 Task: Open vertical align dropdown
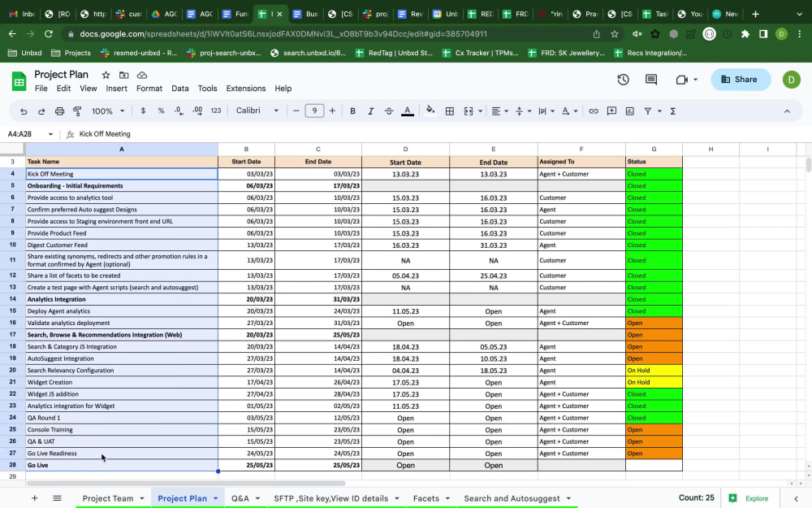tap(523, 111)
